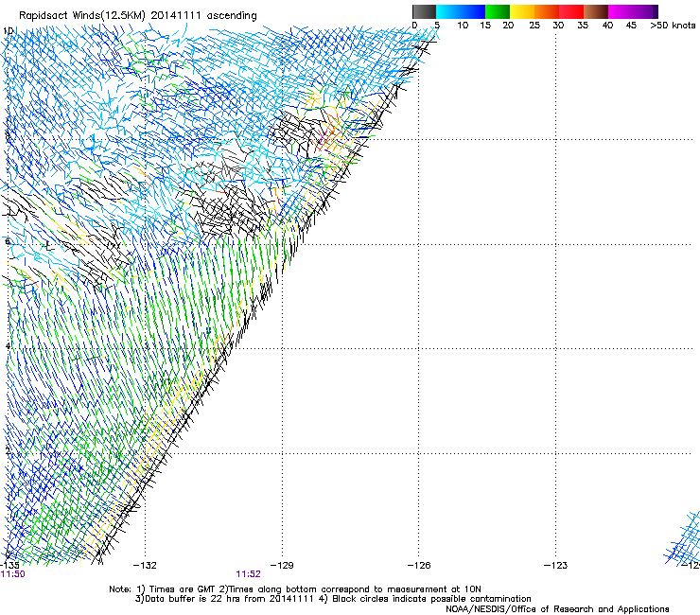The image size is (700, 615).
Task: Click the 'Times are GMT' note line
Action: [x=295, y=589]
